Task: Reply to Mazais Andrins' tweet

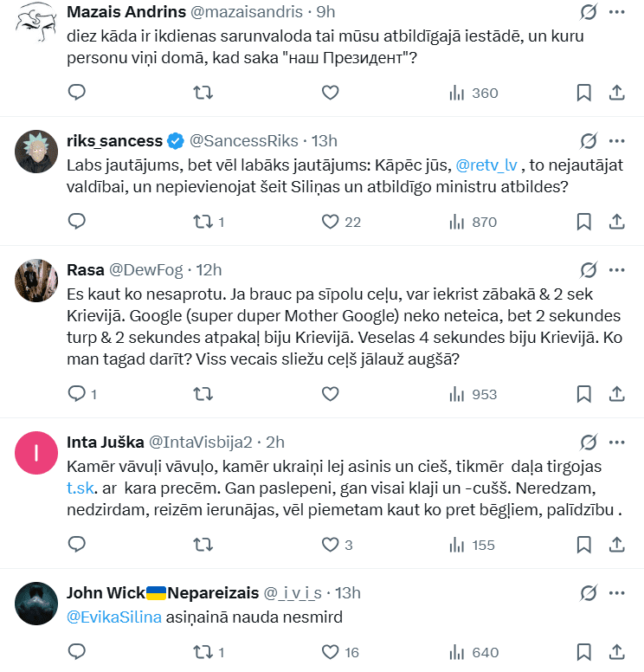Action: click(x=77, y=93)
